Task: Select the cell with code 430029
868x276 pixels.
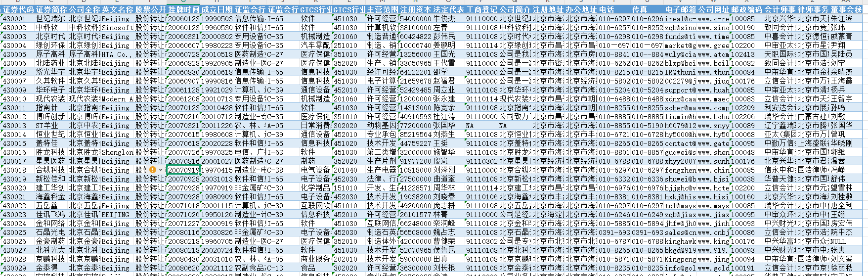Action: 18,268
